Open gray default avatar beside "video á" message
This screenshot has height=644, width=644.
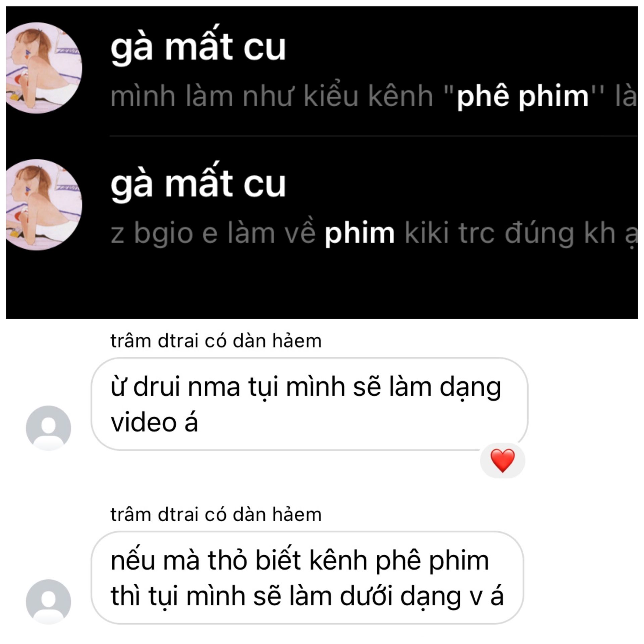(x=48, y=428)
